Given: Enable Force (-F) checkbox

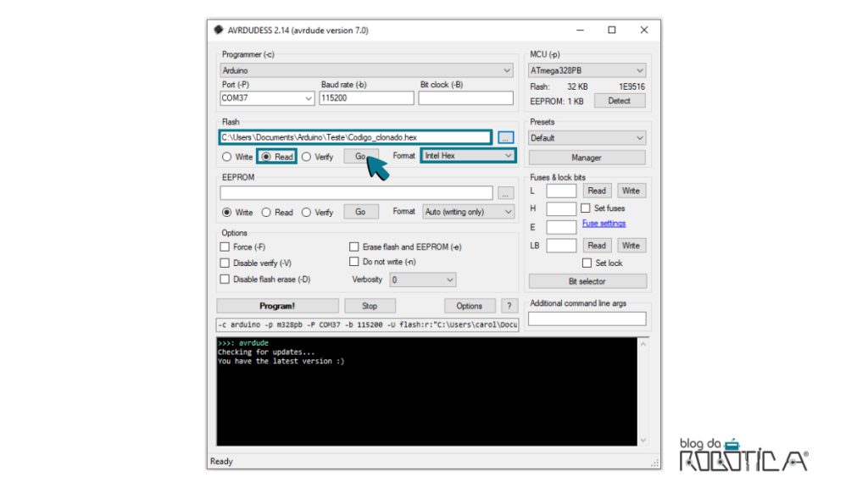Looking at the screenshot, I should [225, 247].
